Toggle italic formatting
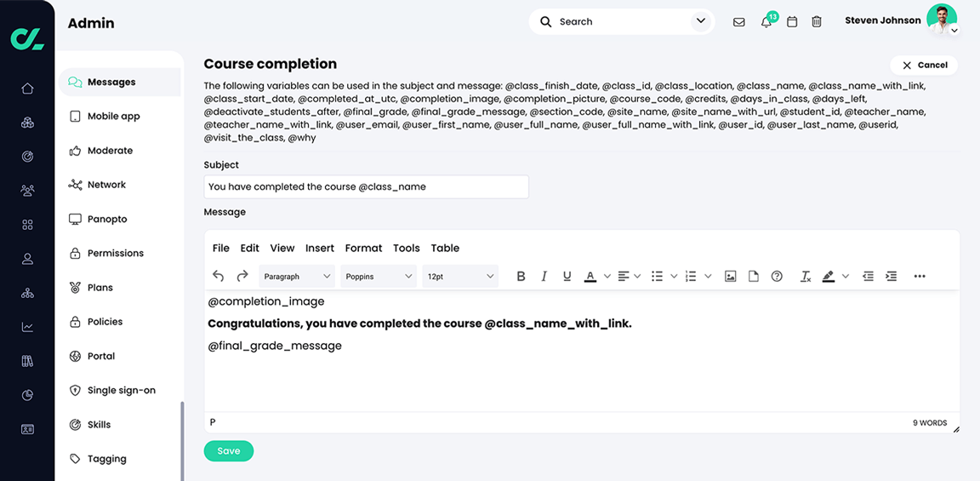 [x=544, y=276]
